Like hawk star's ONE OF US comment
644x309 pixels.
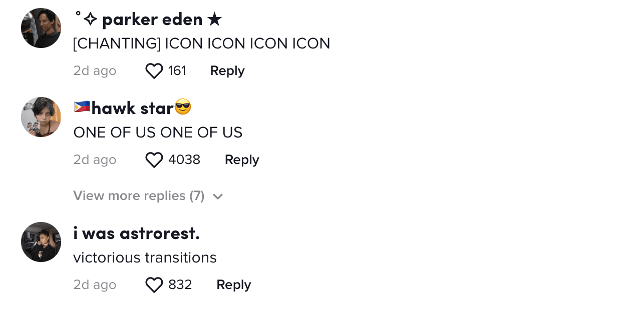coord(154,160)
